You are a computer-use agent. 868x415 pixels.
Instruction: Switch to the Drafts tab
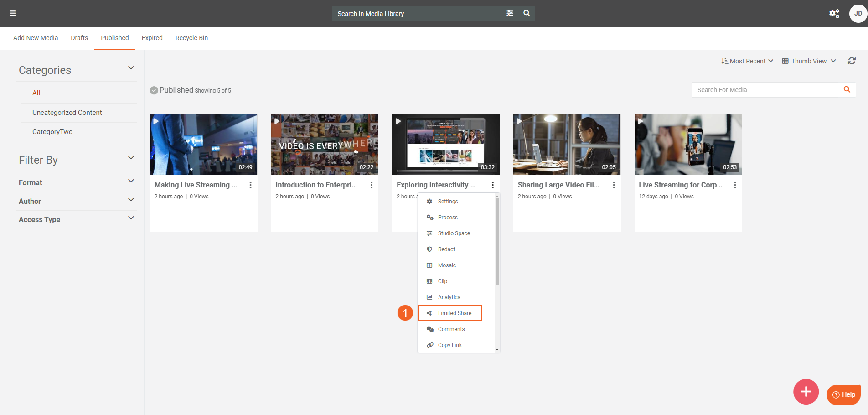tap(79, 38)
